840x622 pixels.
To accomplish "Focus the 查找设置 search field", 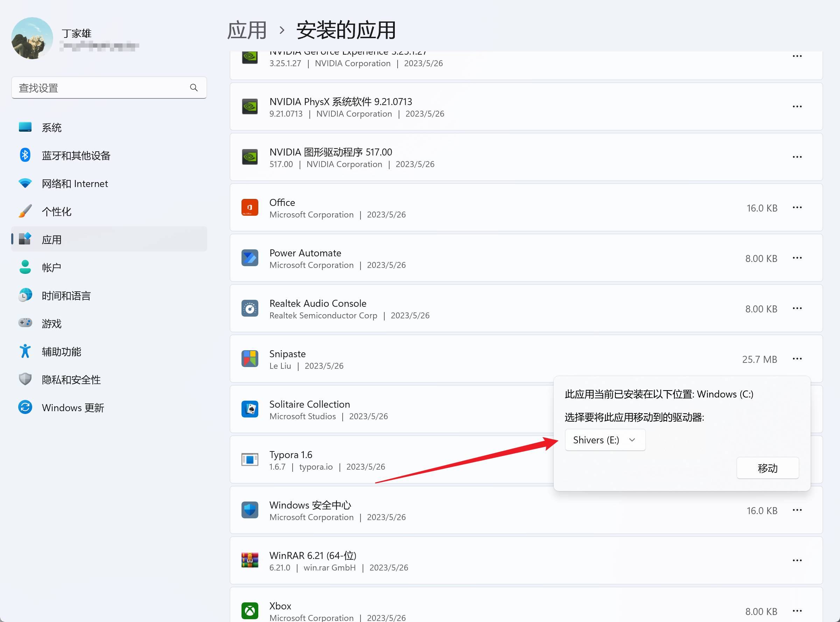I will [109, 88].
